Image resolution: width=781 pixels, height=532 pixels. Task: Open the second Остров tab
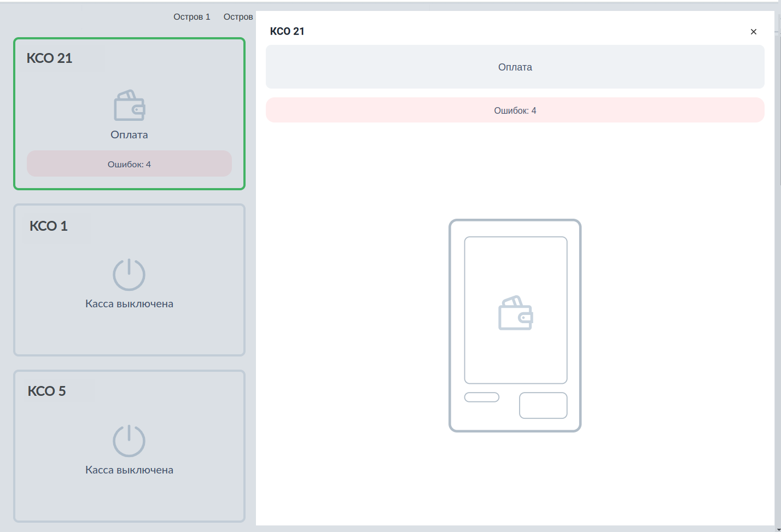[x=238, y=16]
